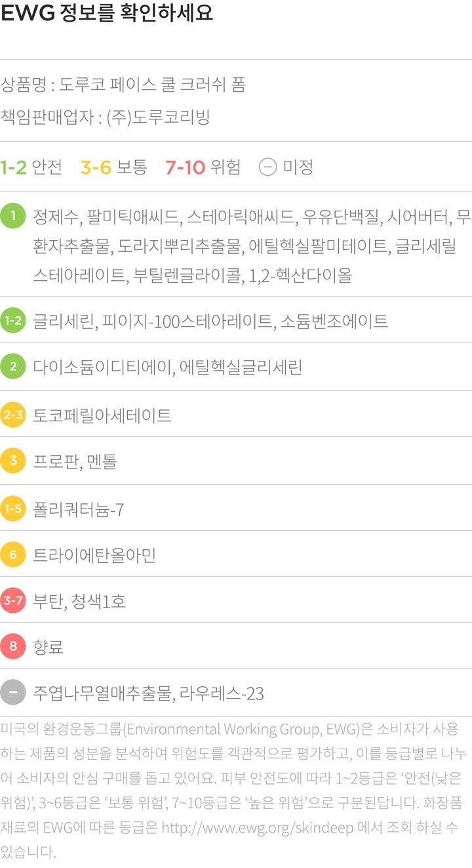Screen dimensions: 472x868
Task: Click the red 3-7 grade badge
Action: click(13, 600)
